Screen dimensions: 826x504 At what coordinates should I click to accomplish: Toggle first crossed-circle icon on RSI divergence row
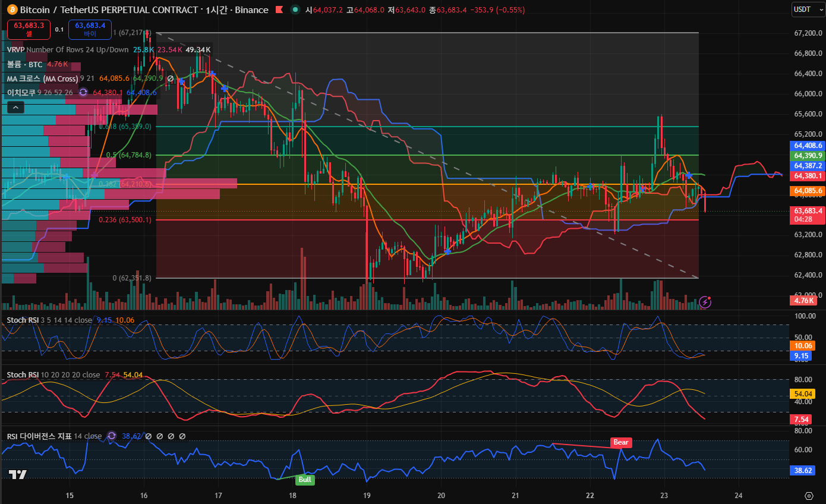(149, 436)
